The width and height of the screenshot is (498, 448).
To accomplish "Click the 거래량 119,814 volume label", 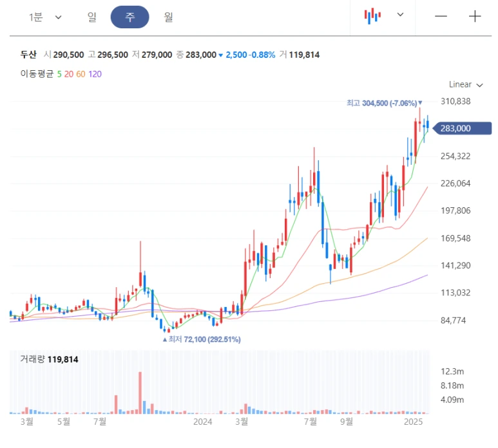I will coord(49,359).
